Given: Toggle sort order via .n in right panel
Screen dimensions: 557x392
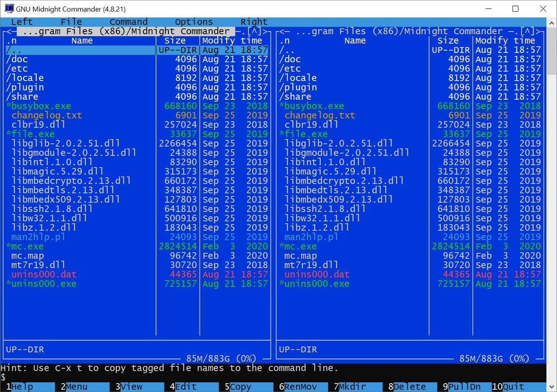Looking at the screenshot, I should [284, 40].
